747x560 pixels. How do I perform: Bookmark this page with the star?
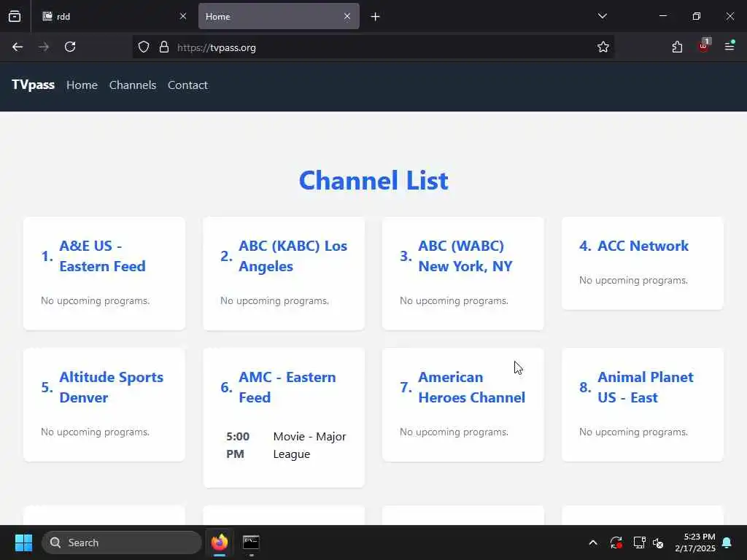[x=603, y=47]
